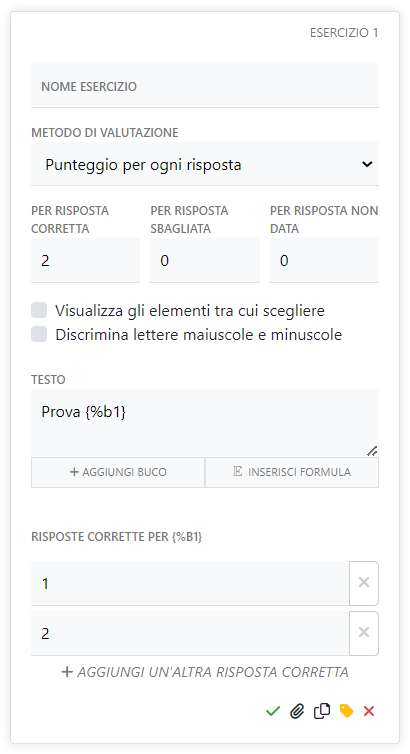Add another correct answer link
The width and height of the screenshot is (410, 754).
[x=205, y=672]
